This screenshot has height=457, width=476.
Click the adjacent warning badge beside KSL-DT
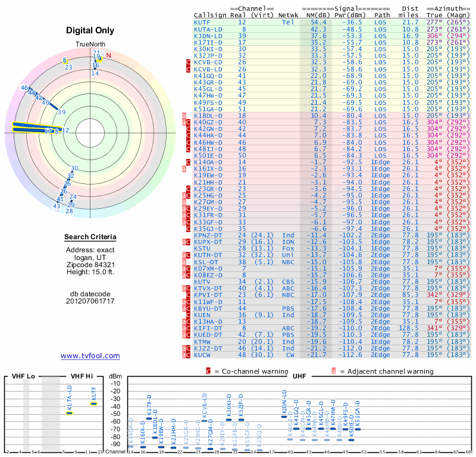pos(184,262)
